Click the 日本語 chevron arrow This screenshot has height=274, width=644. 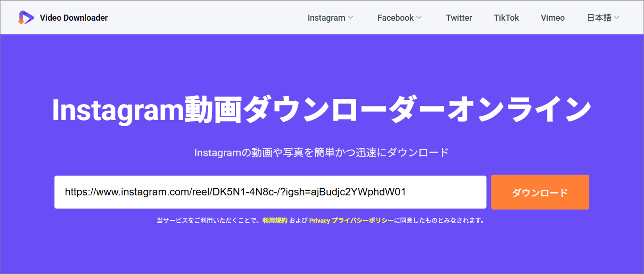click(619, 18)
